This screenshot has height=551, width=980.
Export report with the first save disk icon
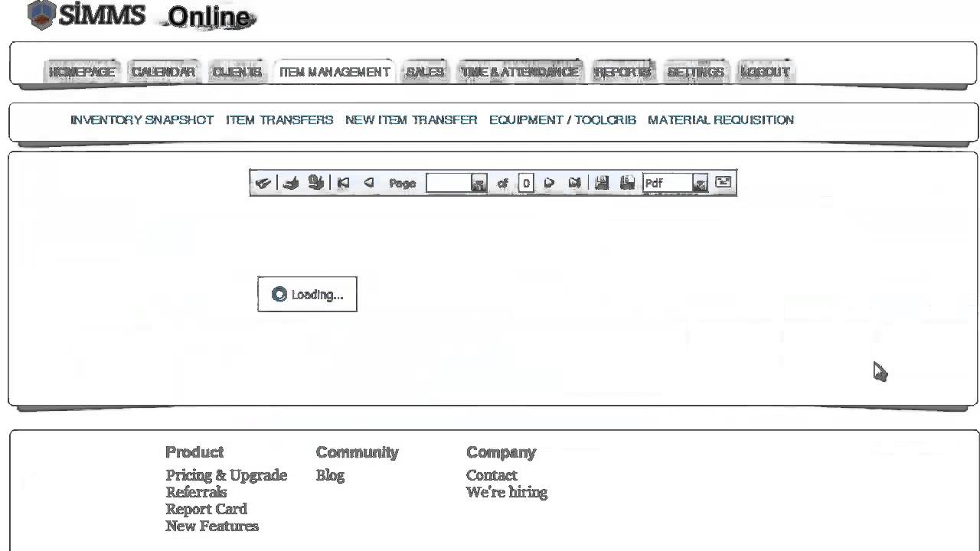[x=602, y=183]
